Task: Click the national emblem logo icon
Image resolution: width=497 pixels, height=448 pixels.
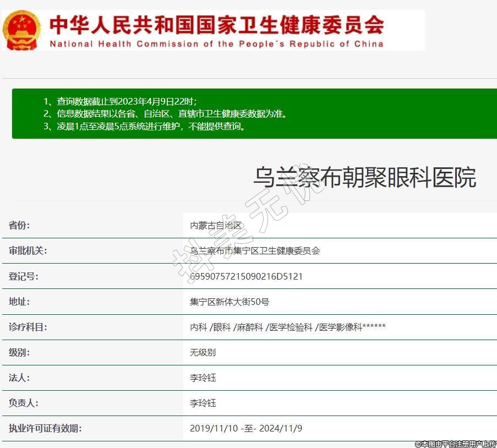Action: point(21,30)
